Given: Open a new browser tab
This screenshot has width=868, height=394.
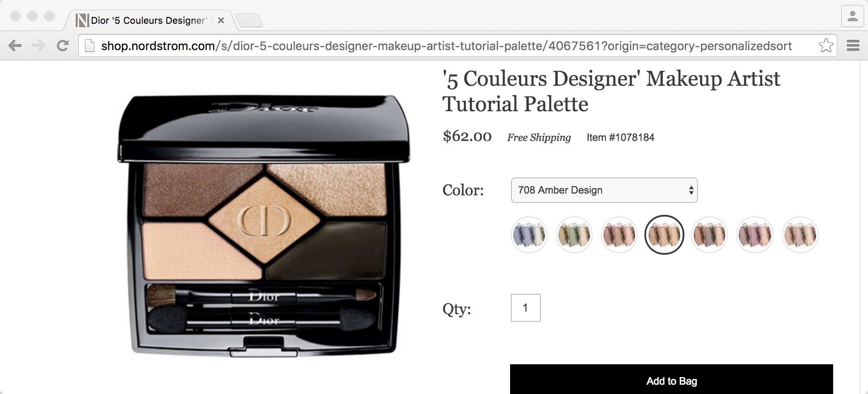Looking at the screenshot, I should pyautogui.click(x=249, y=20).
